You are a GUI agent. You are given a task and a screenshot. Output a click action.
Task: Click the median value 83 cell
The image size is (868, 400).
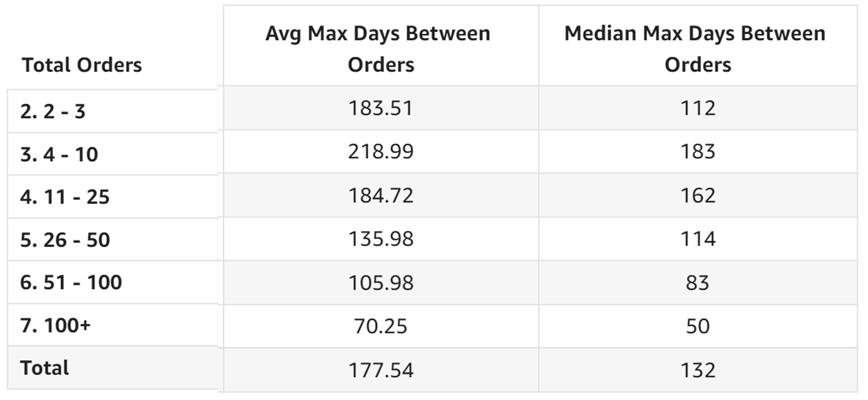point(698,283)
